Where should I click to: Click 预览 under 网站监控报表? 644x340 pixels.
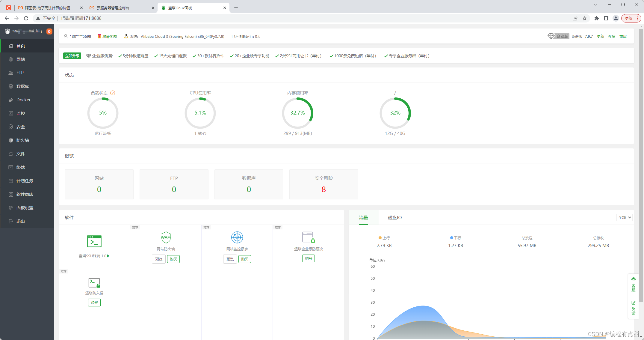230,259
